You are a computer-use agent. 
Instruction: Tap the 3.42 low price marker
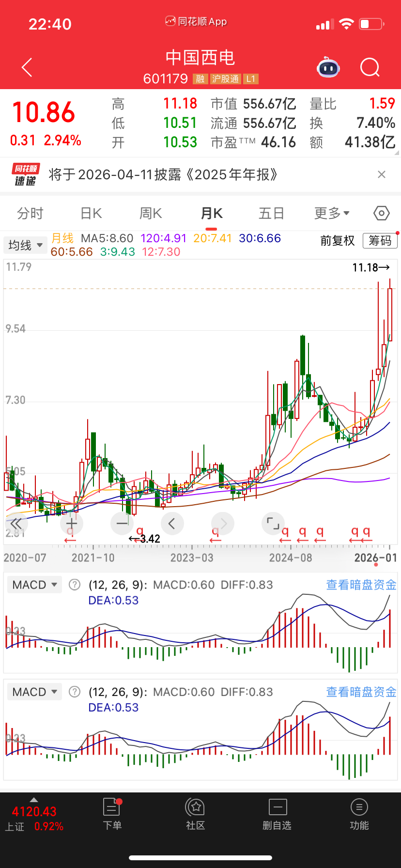click(x=144, y=539)
